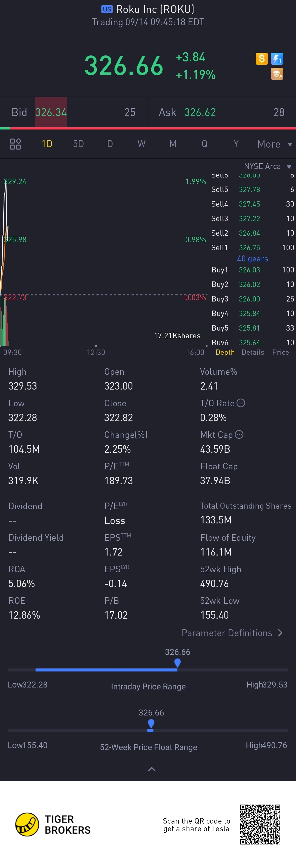Screen dimensions: 296x868
Task: Switch chart to the 5D timeframe
Action: pyautogui.click(x=78, y=144)
